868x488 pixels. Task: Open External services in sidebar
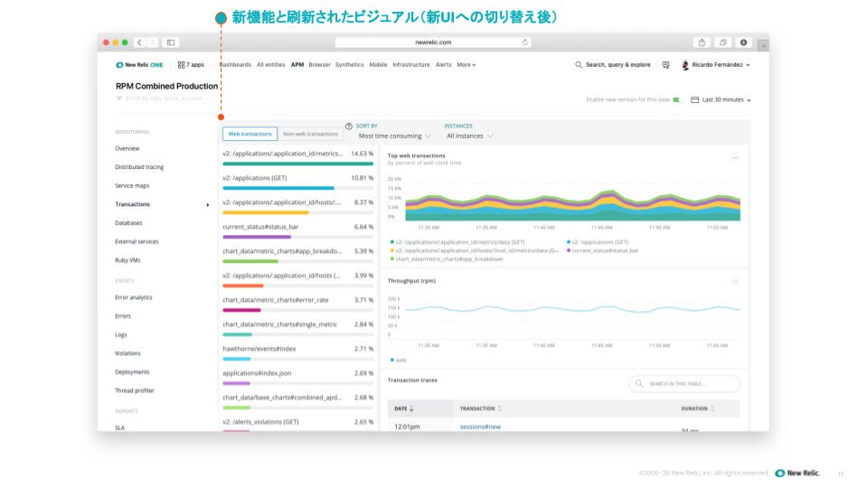click(137, 242)
